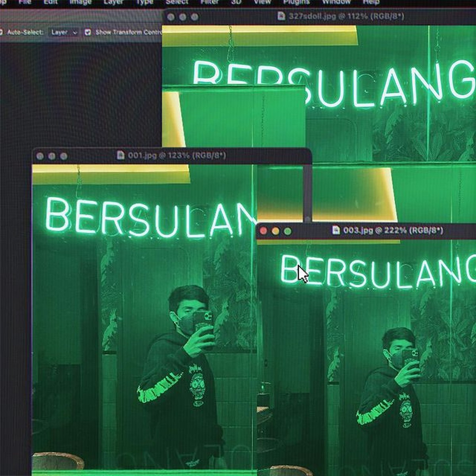Viewport: 476px width, 476px height.
Task: Expand the Auto-Select Layer dropdown
Action: 63,32
